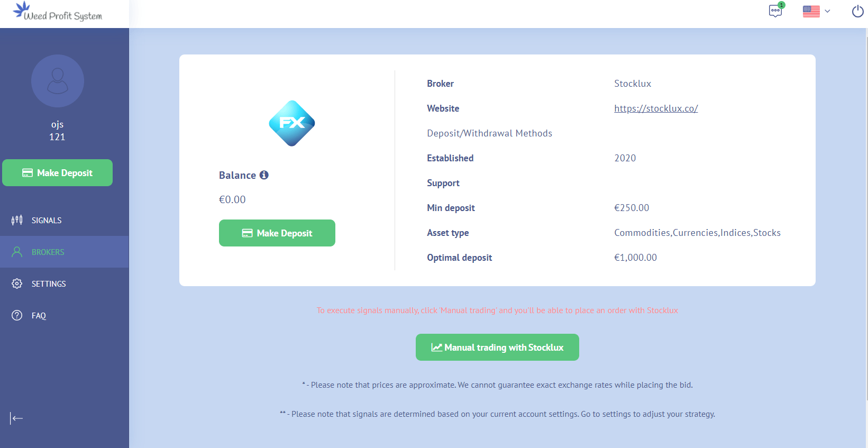Click the user avatar icon

58,81
